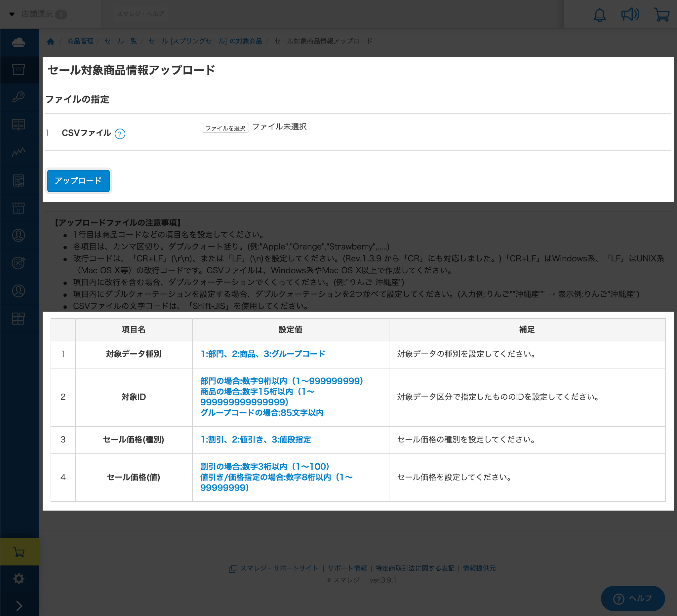Click the 対象データ種別 table cell
The width and height of the screenshot is (677, 616).
point(134,354)
